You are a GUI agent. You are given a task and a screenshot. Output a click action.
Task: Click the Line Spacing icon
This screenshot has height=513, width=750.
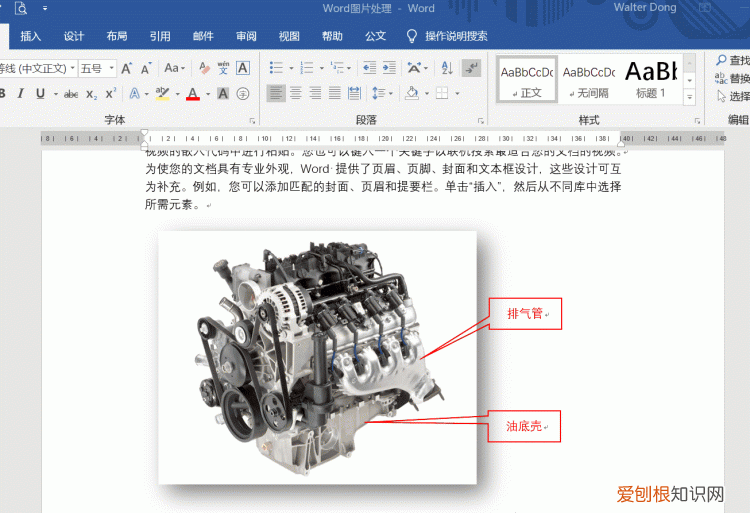click(379, 93)
